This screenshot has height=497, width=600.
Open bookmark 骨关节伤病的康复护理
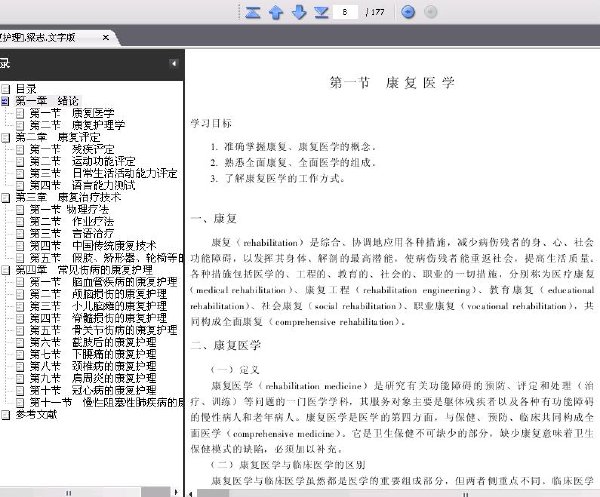point(125,330)
